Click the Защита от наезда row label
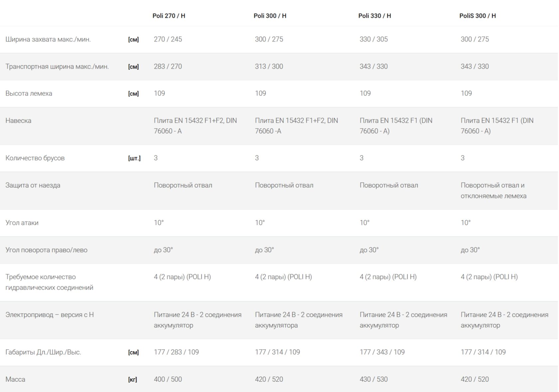This screenshot has height=392, width=559. [x=33, y=185]
